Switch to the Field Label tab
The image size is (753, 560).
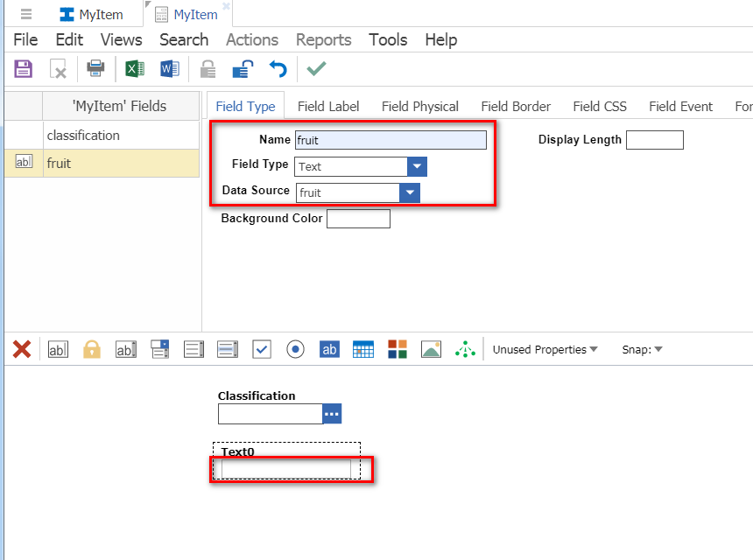(328, 106)
